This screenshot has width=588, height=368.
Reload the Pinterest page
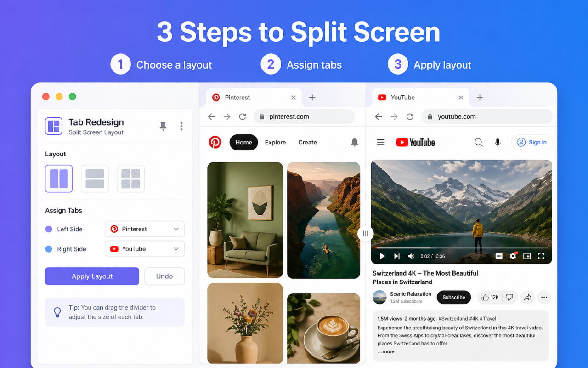tap(243, 117)
